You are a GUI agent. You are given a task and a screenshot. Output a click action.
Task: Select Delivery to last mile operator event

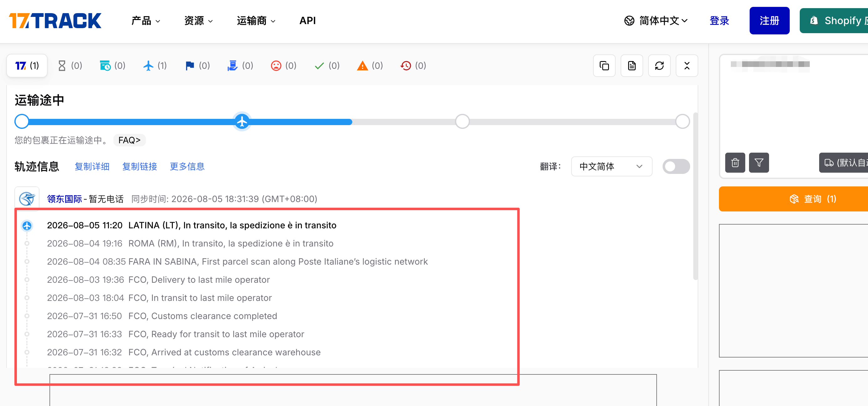(x=158, y=280)
